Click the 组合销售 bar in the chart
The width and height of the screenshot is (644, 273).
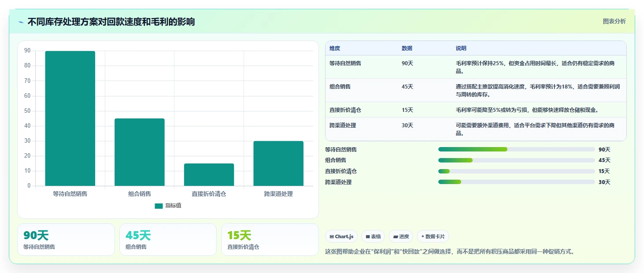tap(140, 152)
